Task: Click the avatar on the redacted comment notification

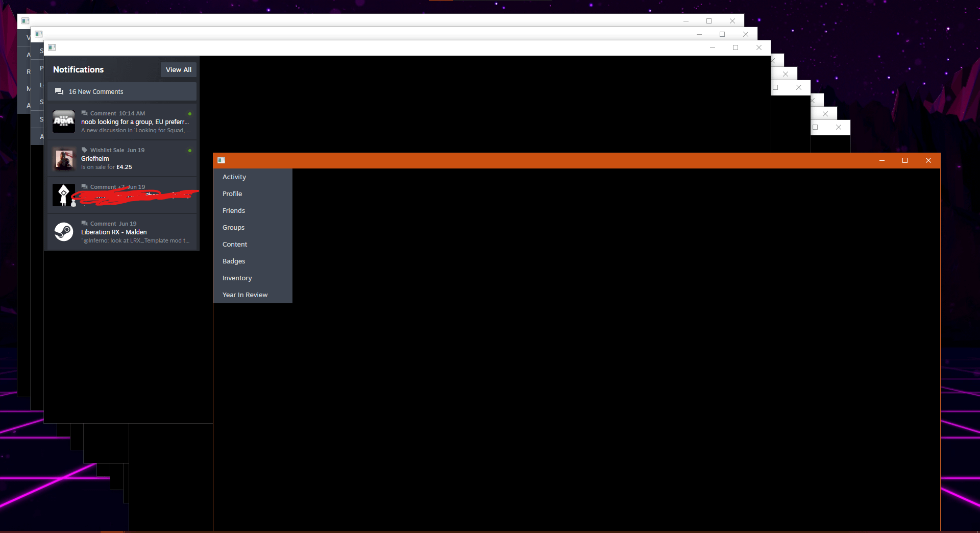Action: click(x=64, y=195)
